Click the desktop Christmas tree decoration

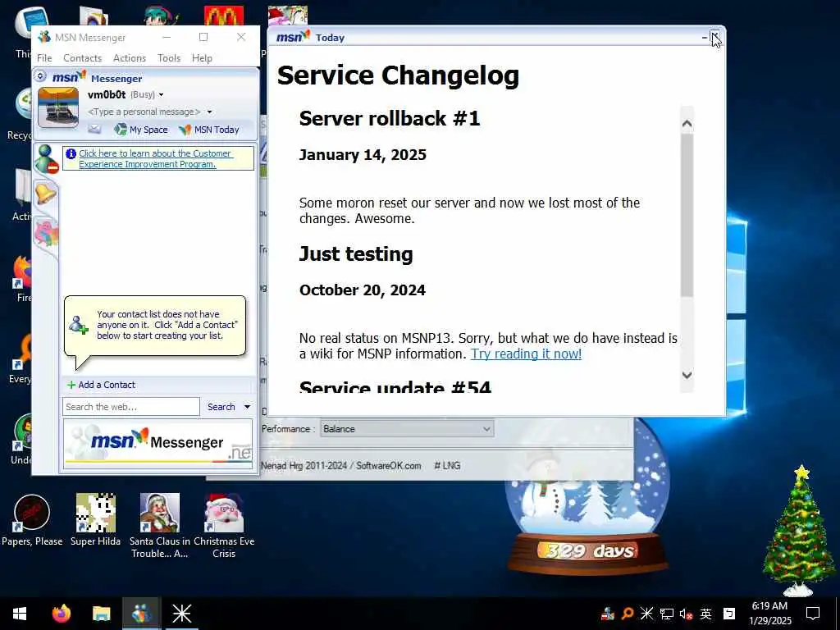(799, 531)
